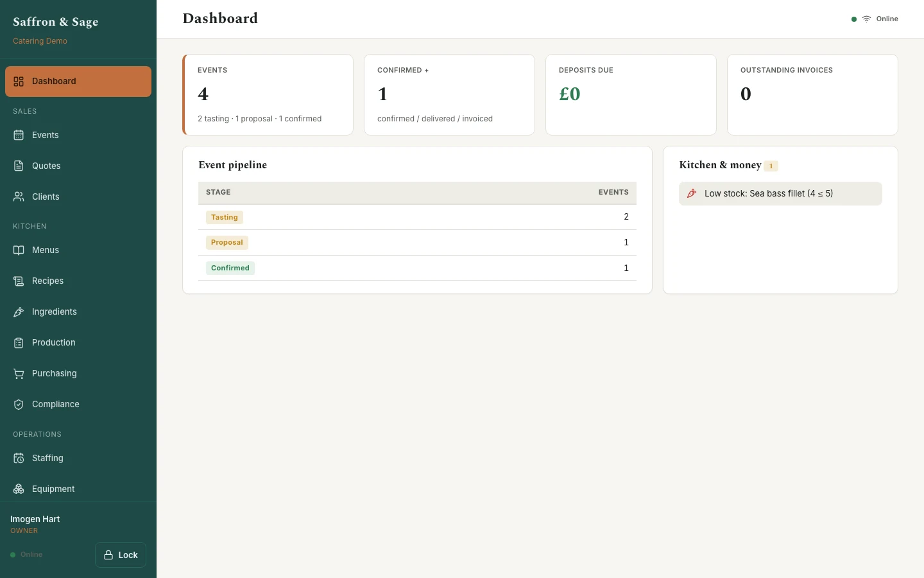Click the Clients people icon
Screen dimensions: 924x578
pos(19,197)
